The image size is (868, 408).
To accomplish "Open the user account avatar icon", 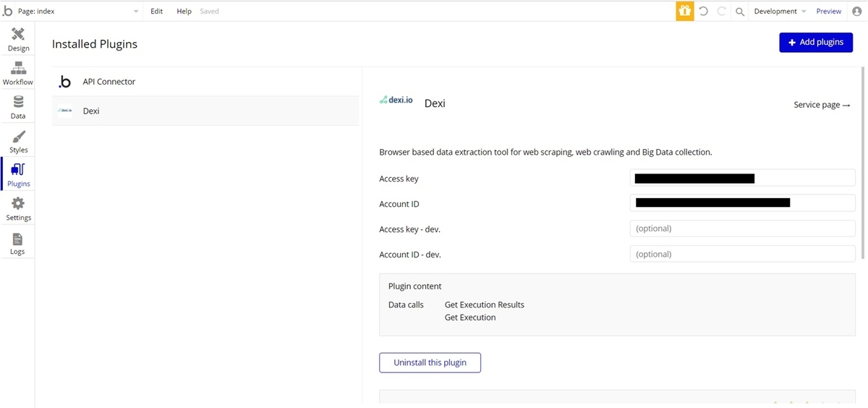I will (x=857, y=12).
